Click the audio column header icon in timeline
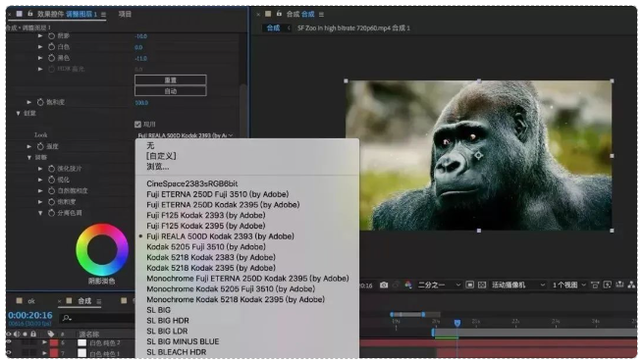The height and width of the screenshot is (363, 644). click(17, 334)
